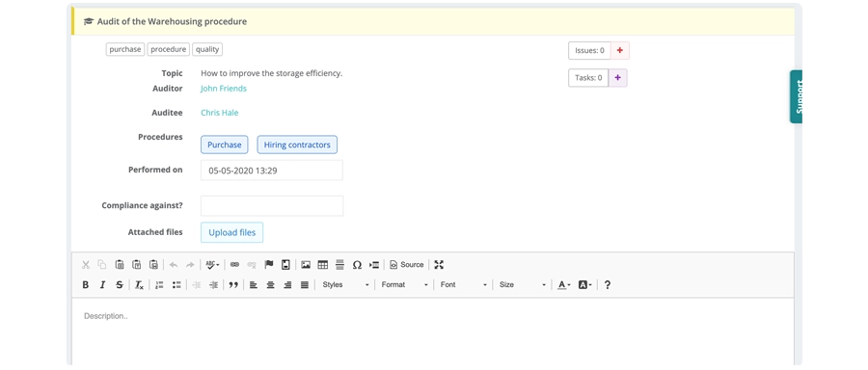Click the Compliance against input field
Image resolution: width=868 pixels, height=370 pixels.
[272, 206]
